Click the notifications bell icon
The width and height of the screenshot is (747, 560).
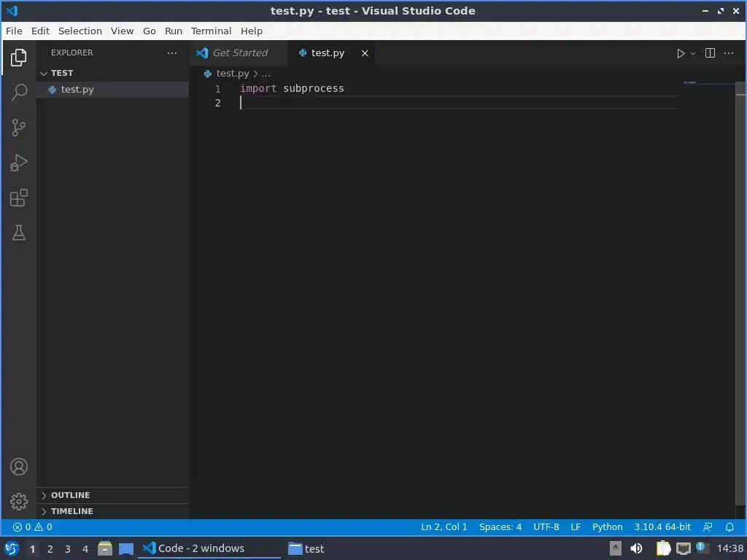point(729,527)
